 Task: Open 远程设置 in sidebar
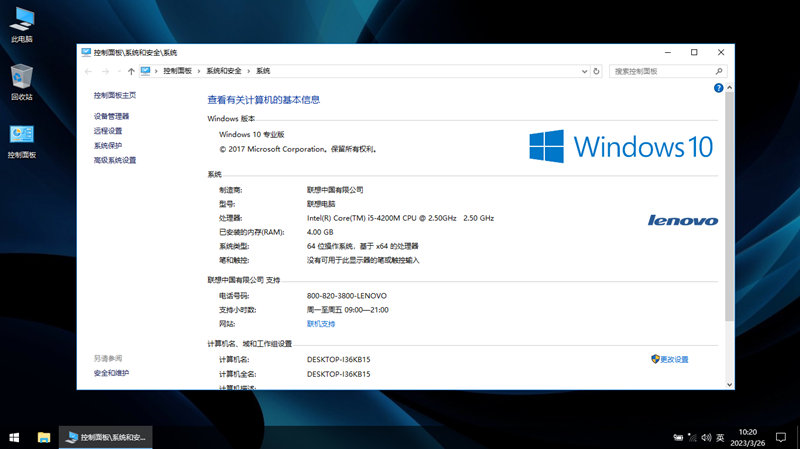(x=108, y=131)
